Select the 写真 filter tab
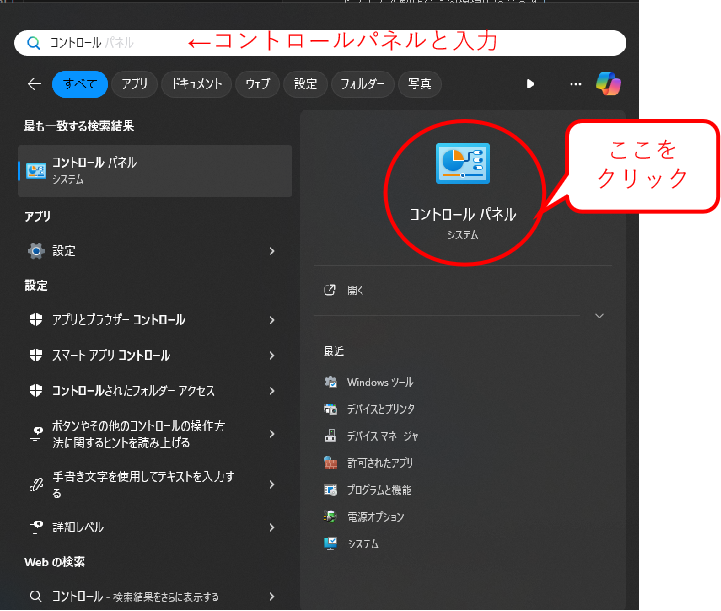Screen dimensions: 721x611 coord(420,84)
